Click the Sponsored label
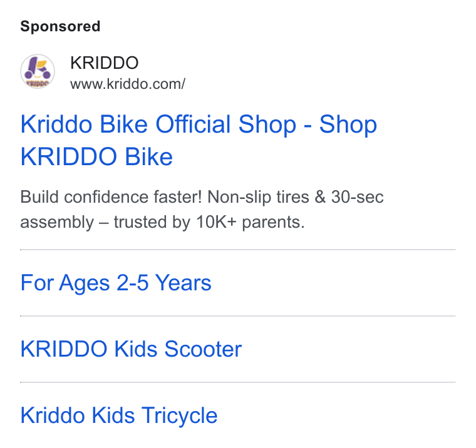 pyautogui.click(x=60, y=26)
